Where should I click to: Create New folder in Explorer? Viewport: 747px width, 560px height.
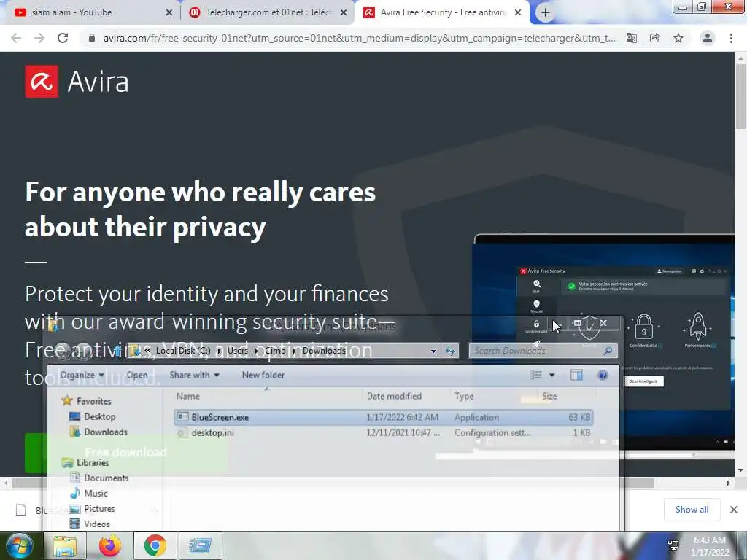click(x=263, y=376)
